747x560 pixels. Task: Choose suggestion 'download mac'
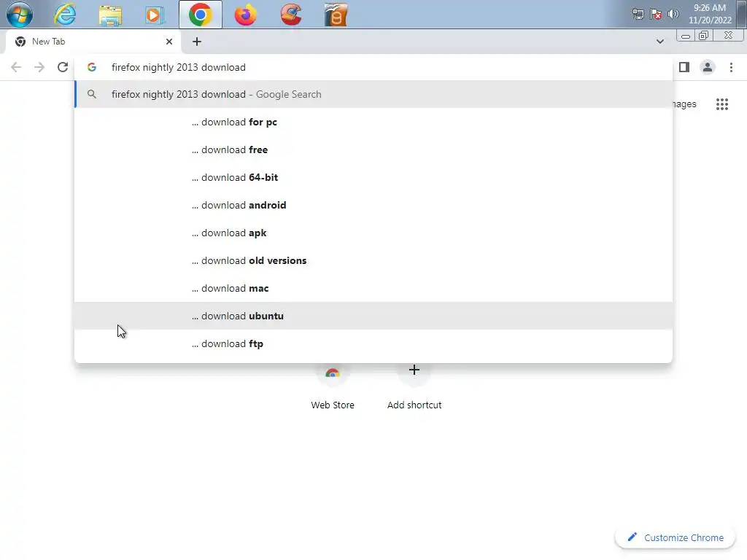click(x=373, y=288)
